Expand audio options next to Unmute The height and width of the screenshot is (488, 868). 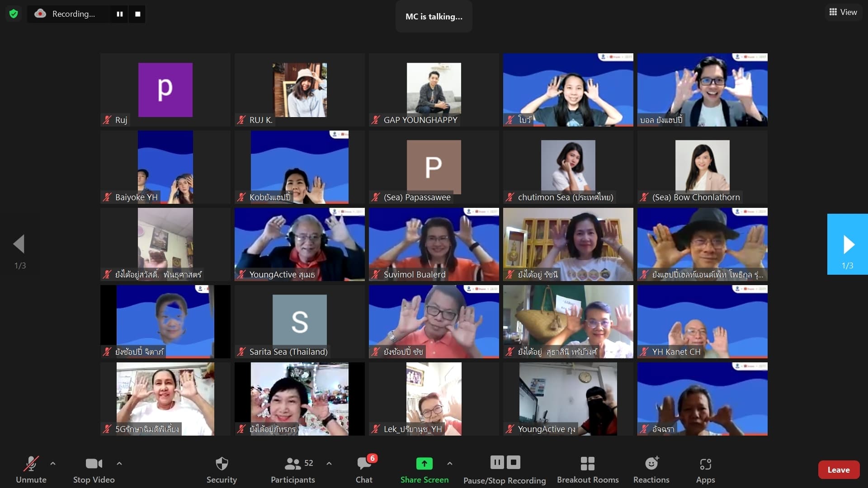tap(53, 463)
